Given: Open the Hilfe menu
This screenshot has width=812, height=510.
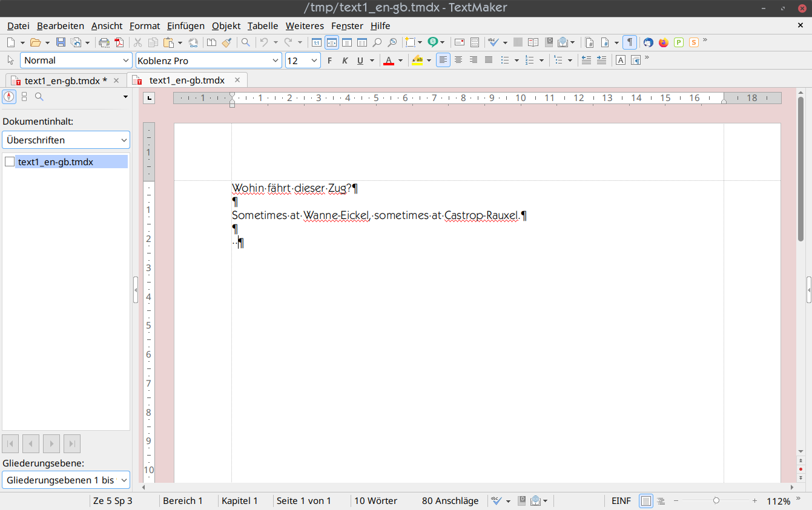Looking at the screenshot, I should pos(380,25).
